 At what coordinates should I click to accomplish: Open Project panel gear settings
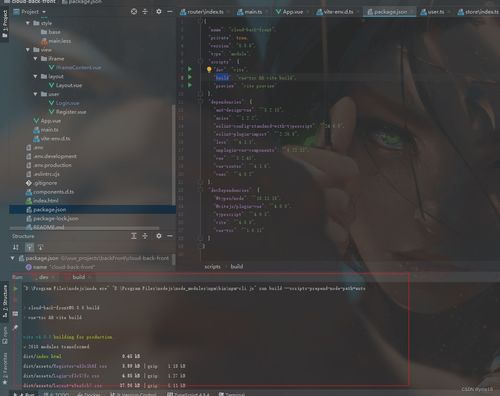pyautogui.click(x=159, y=12)
